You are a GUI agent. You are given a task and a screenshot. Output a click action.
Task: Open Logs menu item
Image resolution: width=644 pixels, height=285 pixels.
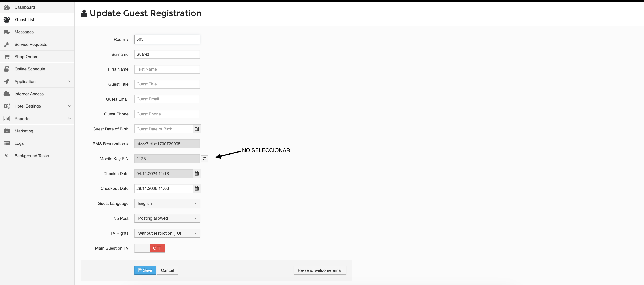pos(37,143)
